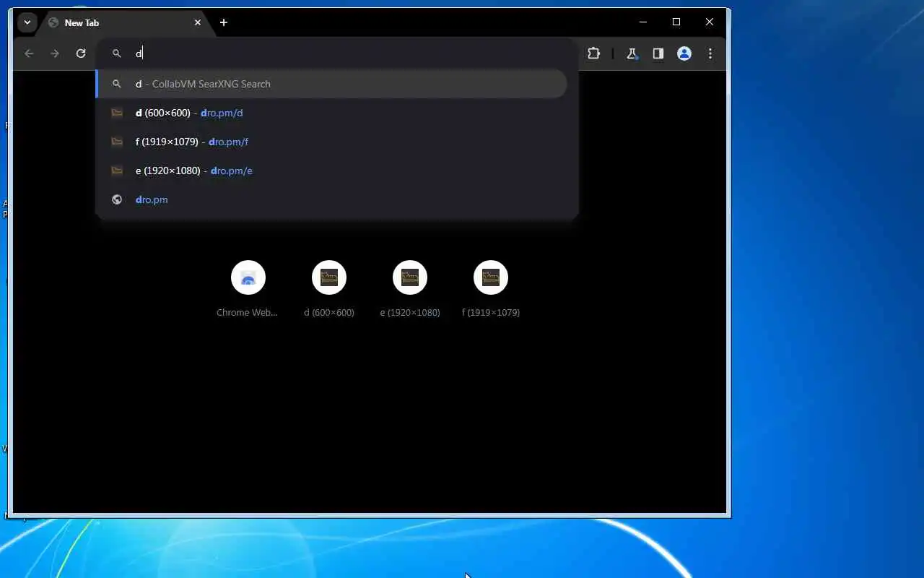Open the profile avatar menu
The width and height of the screenshot is (924, 578).
684,53
